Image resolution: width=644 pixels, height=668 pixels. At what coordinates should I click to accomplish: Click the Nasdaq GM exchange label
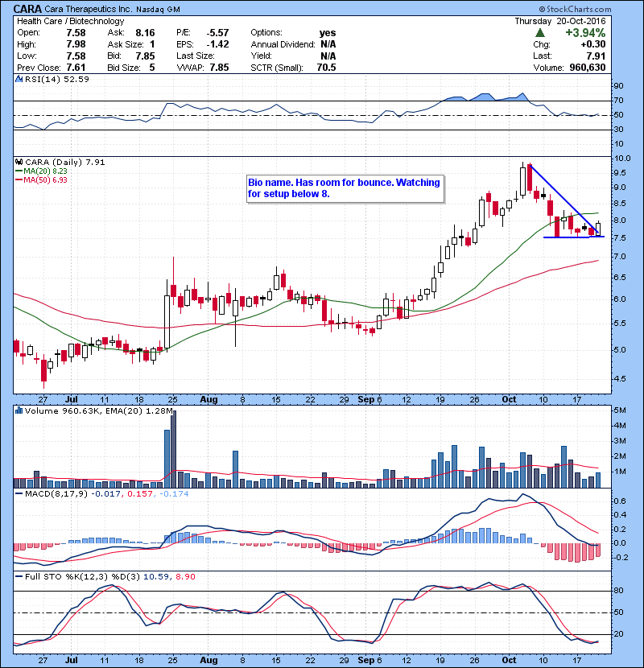[x=158, y=10]
